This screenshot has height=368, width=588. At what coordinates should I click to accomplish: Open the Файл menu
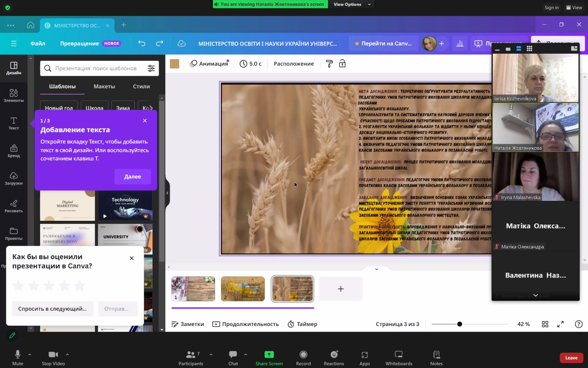pyautogui.click(x=38, y=43)
